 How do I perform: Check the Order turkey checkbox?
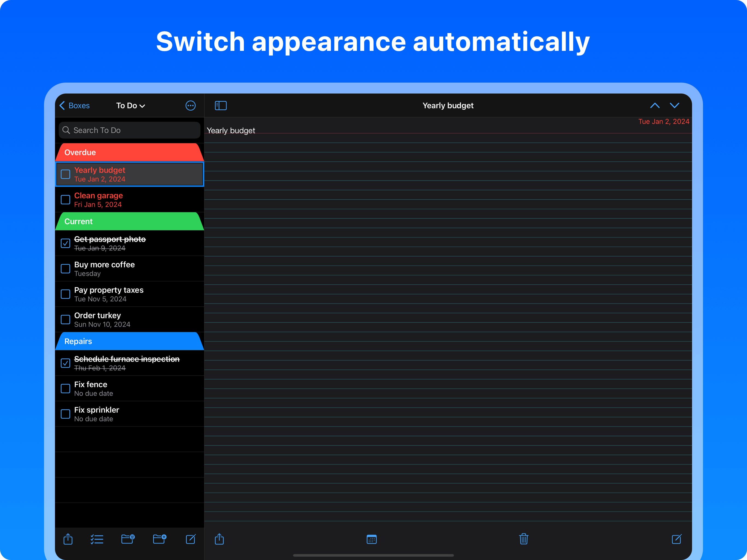pos(65,320)
